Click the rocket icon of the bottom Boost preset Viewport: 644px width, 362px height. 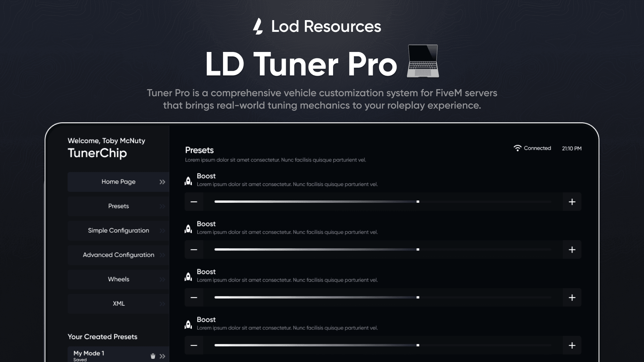[189, 324]
